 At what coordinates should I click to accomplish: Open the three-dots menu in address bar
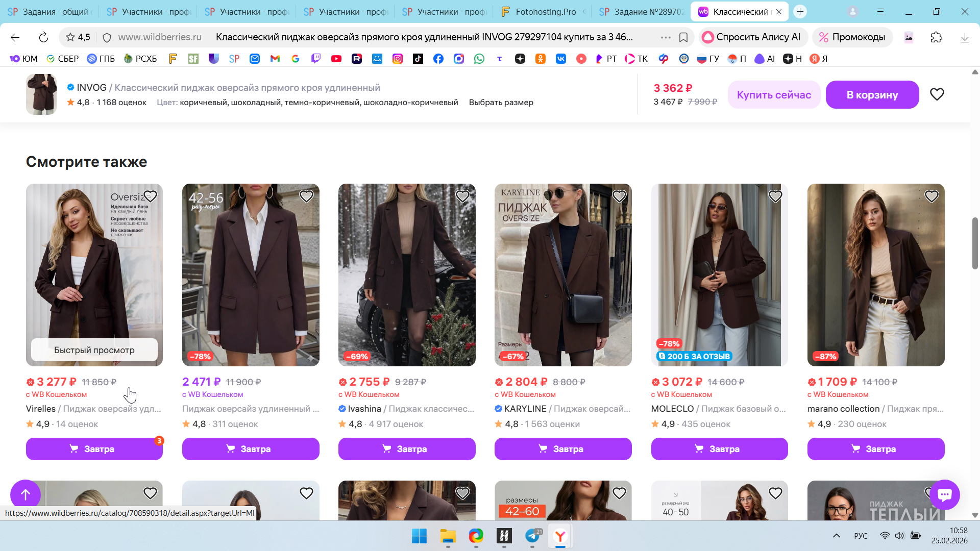665,37
